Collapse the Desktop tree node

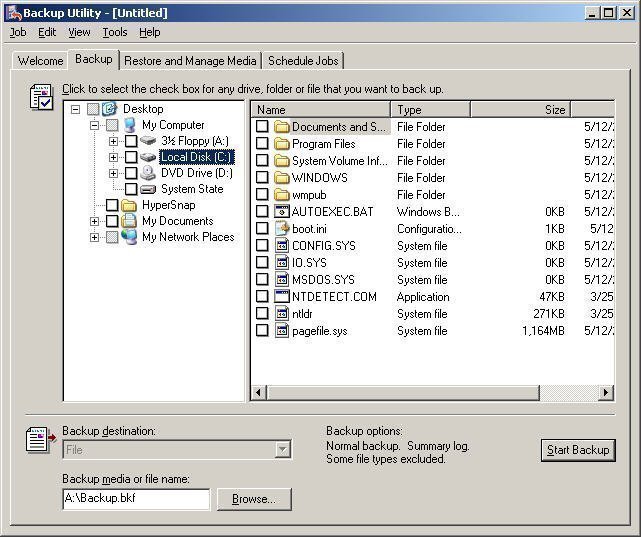point(76,109)
